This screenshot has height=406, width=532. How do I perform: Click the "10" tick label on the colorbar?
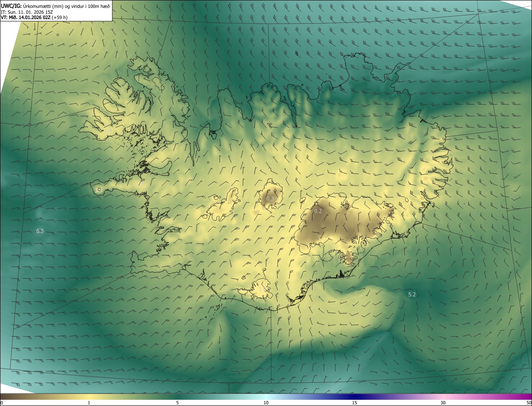(x=266, y=403)
